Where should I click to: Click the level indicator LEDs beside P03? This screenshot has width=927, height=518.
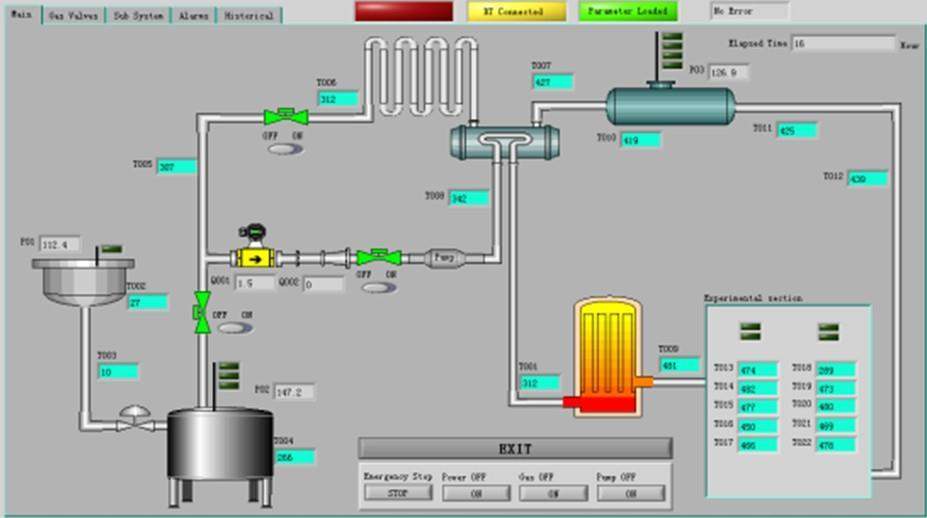click(x=672, y=50)
